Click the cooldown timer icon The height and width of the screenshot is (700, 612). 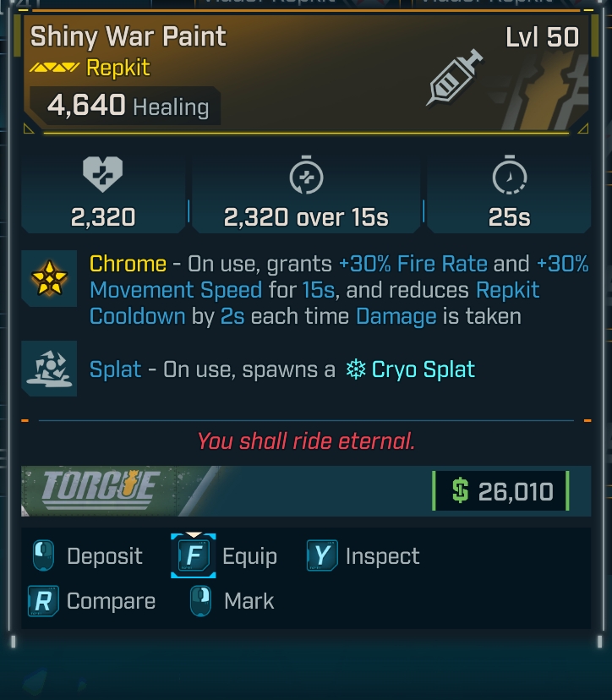click(x=509, y=176)
